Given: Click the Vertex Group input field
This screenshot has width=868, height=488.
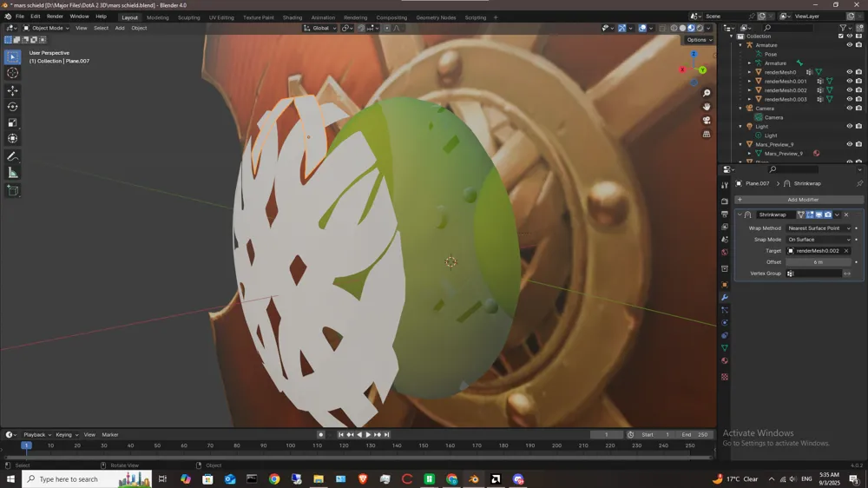Looking at the screenshot, I should click(814, 274).
